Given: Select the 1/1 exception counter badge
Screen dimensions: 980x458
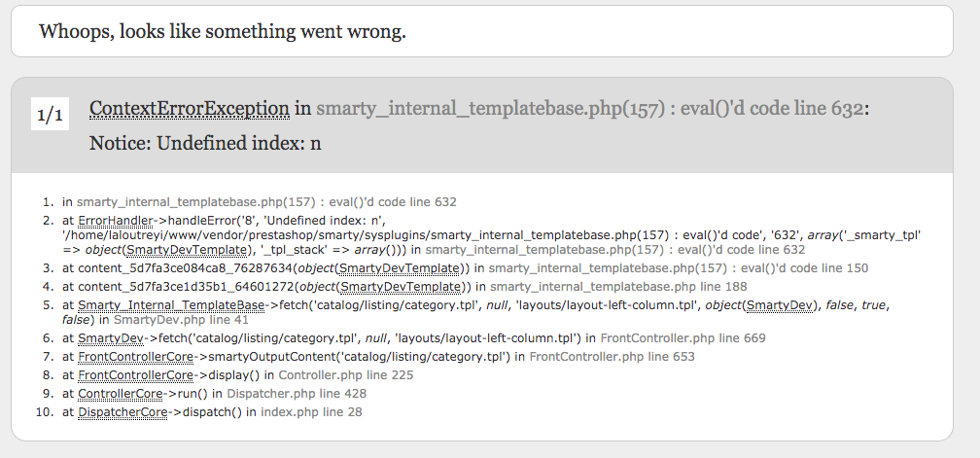Looking at the screenshot, I should point(50,115).
